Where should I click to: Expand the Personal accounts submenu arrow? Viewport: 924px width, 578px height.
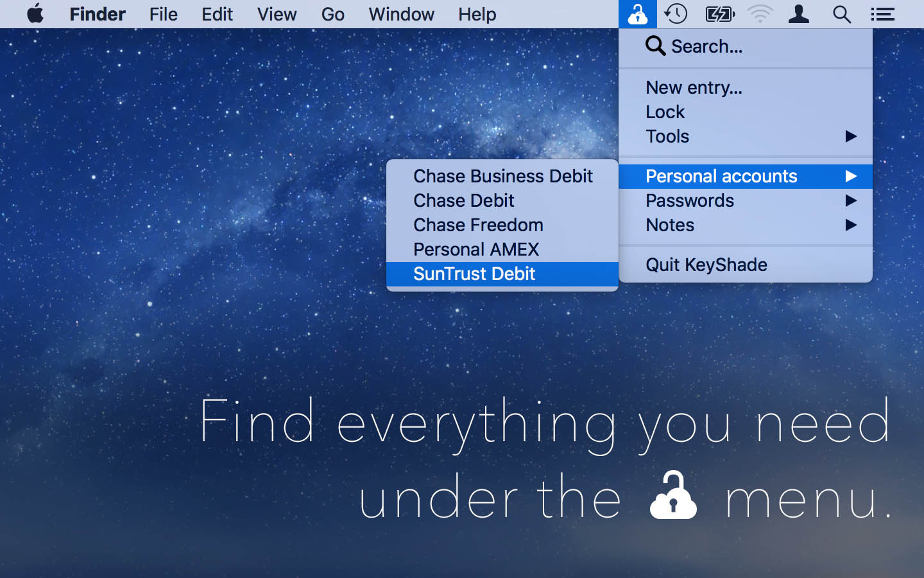click(x=851, y=176)
